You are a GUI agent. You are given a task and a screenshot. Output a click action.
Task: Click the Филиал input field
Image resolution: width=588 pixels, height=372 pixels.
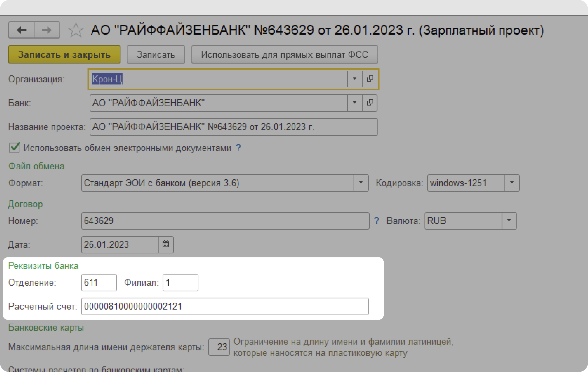tap(180, 282)
